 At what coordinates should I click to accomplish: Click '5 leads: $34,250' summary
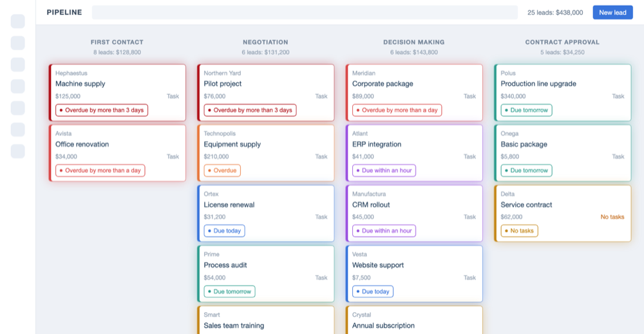pos(562,52)
